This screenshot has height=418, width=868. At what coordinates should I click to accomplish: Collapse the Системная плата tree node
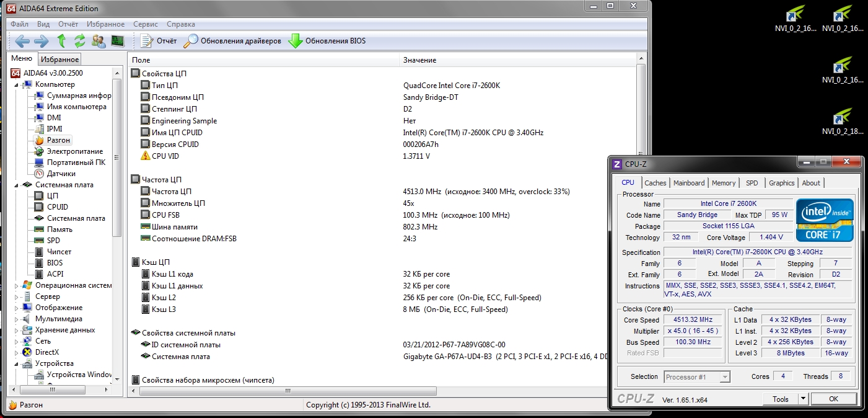[17, 185]
